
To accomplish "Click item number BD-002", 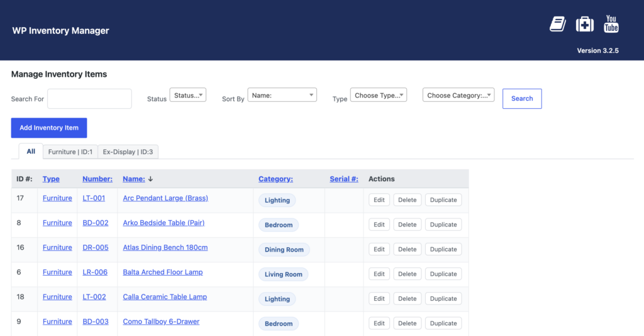I will point(96,223).
